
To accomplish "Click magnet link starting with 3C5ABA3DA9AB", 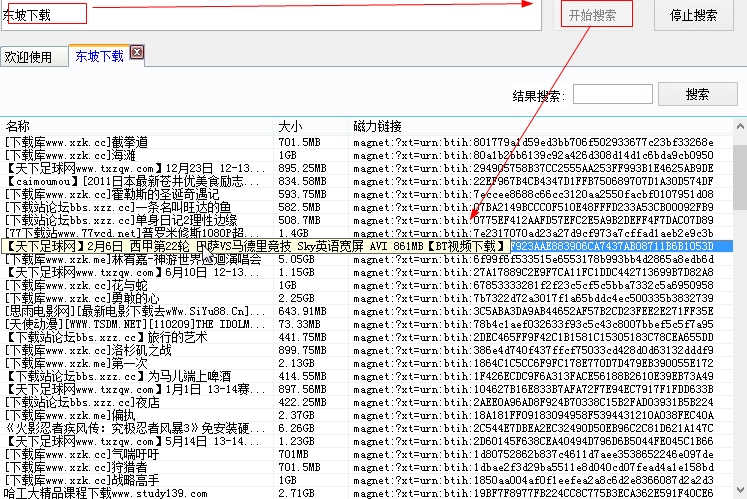I will coord(533,311).
